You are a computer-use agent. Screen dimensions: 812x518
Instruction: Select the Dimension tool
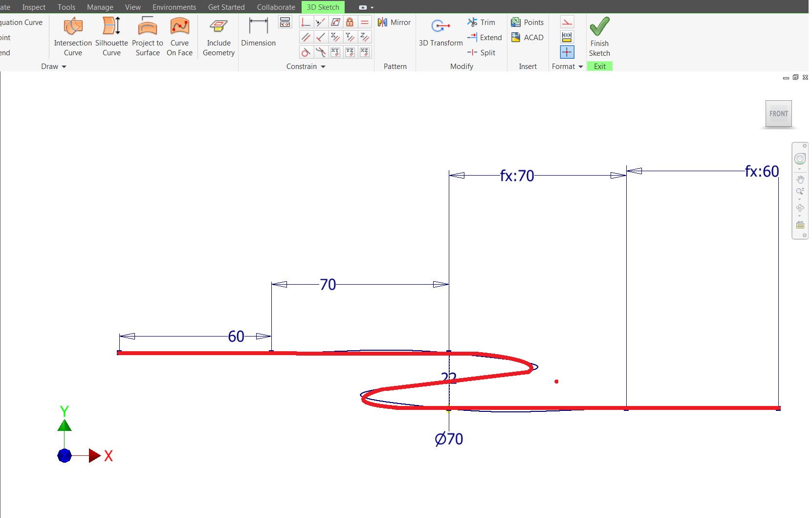pos(258,31)
